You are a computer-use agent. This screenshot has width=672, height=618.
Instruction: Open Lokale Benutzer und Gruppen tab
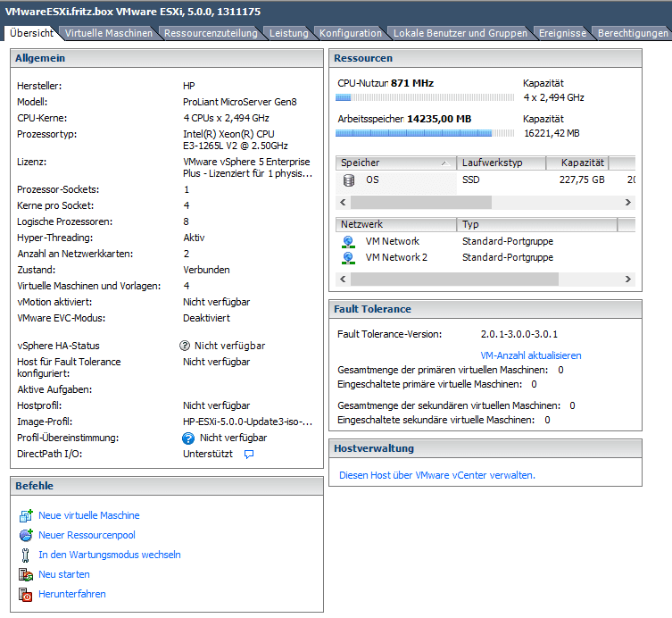(x=460, y=33)
